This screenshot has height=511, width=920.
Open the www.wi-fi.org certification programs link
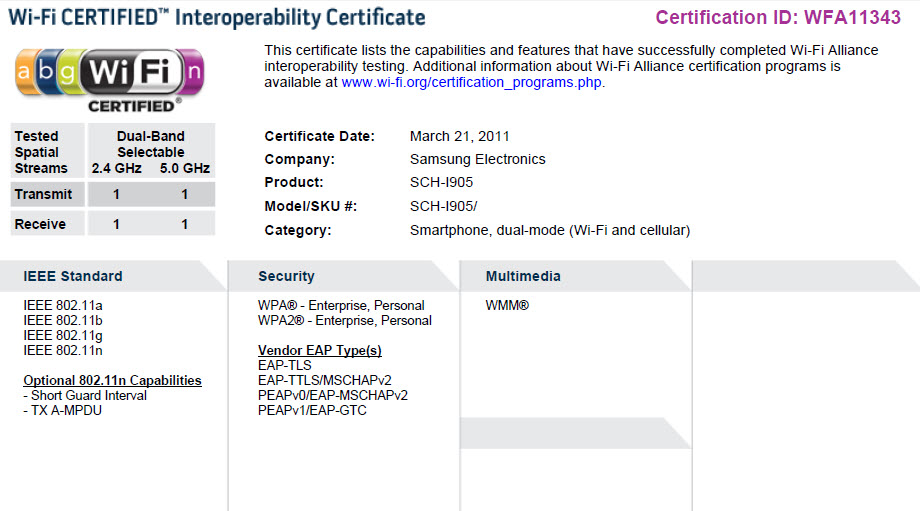click(472, 83)
